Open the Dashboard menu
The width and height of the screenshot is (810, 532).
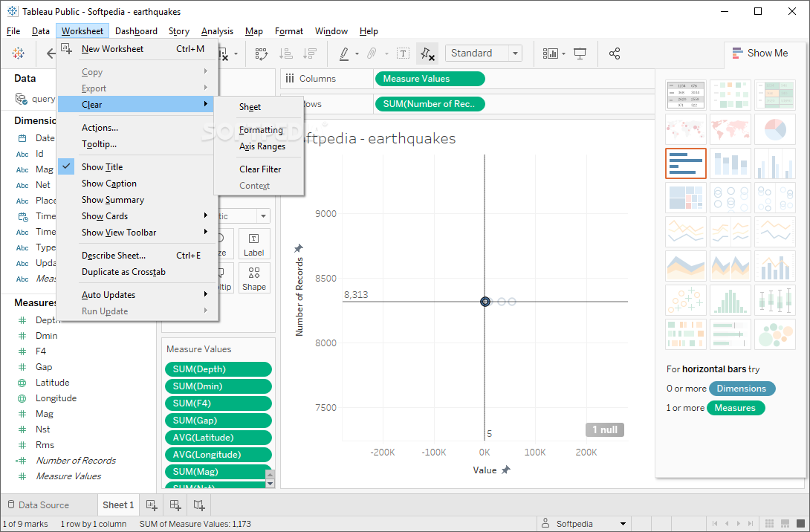[x=136, y=31]
